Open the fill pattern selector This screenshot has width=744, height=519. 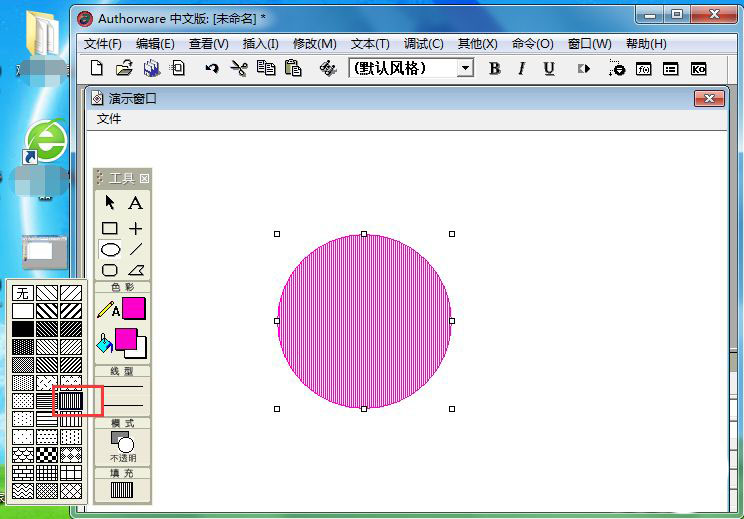click(122, 490)
